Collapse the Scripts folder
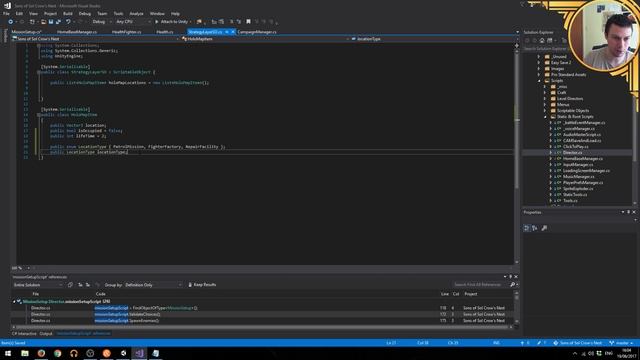The height and width of the screenshot is (360, 640). (539, 81)
